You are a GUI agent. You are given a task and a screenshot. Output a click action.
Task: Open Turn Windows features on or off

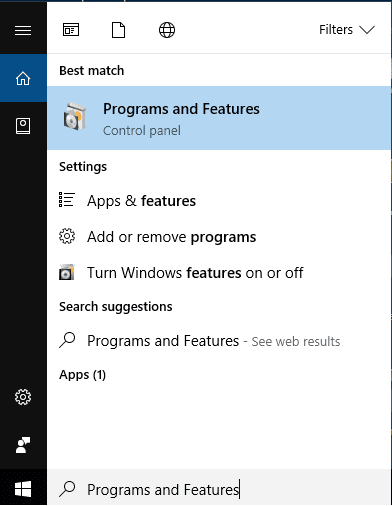(219, 273)
